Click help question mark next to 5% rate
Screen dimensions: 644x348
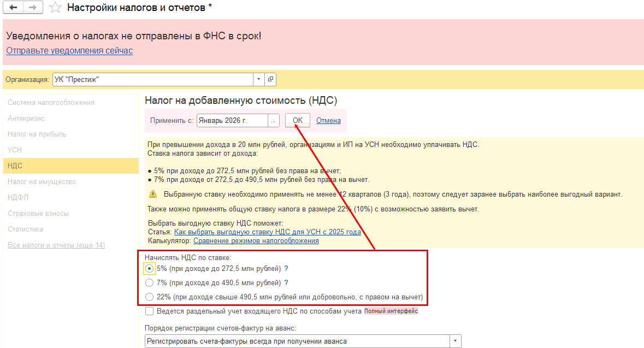tap(286, 269)
